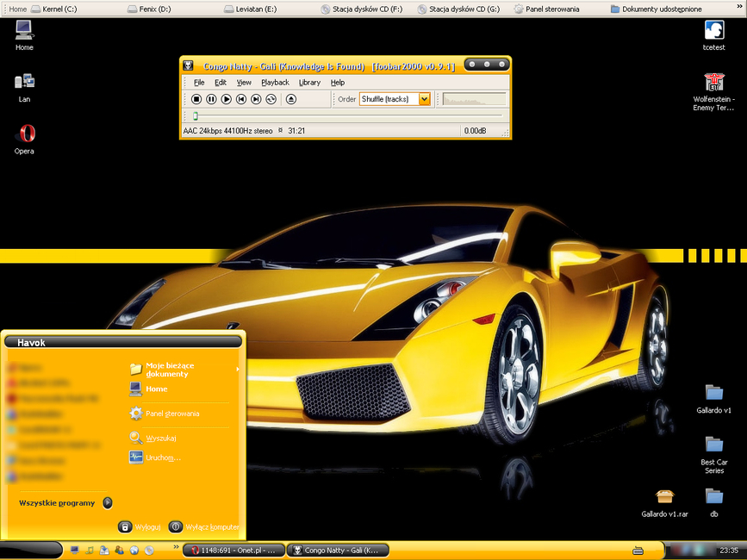Open the View menu in foobar2000
This screenshot has height=560, width=747.
244,83
